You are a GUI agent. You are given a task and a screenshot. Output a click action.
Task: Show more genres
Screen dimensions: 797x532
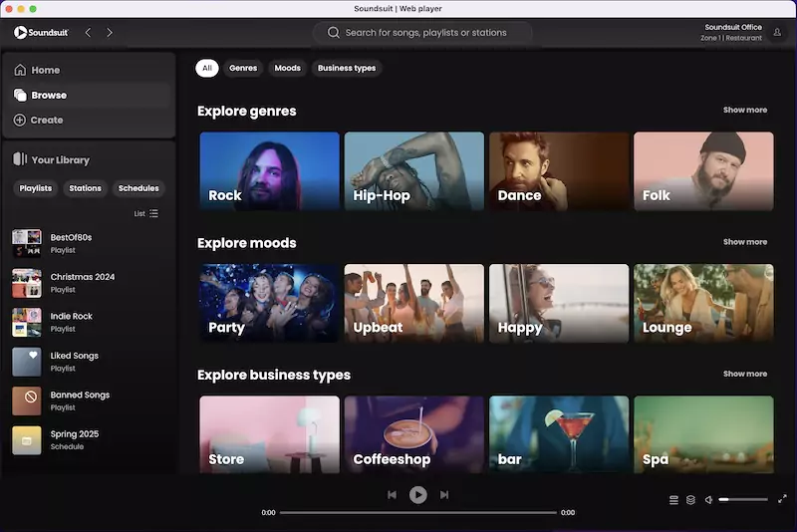click(x=744, y=111)
